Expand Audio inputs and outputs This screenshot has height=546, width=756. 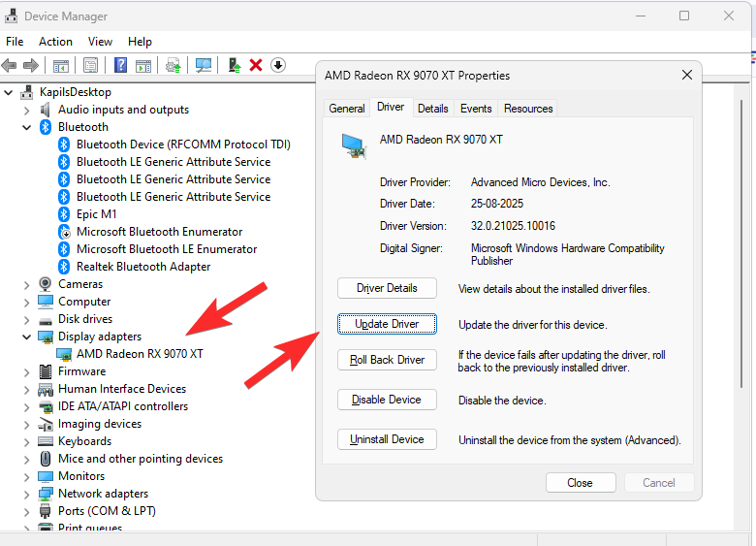(x=26, y=110)
